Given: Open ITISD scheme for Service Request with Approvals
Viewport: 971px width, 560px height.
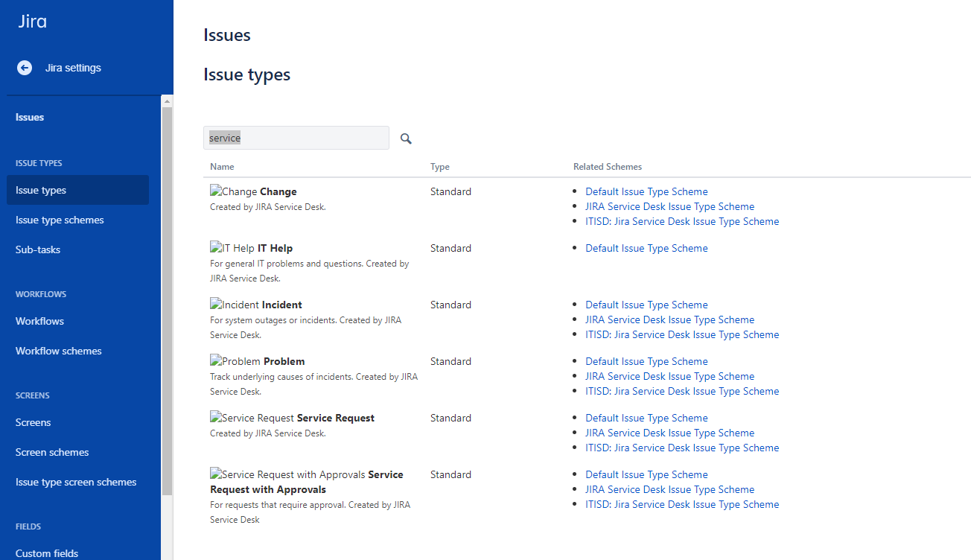Looking at the screenshot, I should (682, 504).
